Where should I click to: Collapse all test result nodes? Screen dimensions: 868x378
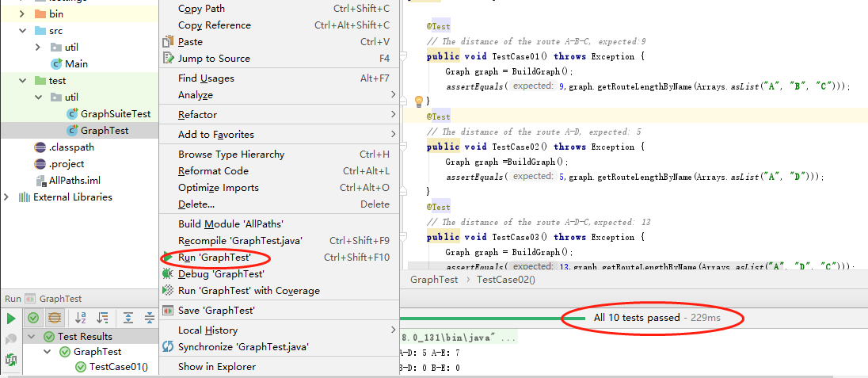[x=150, y=318]
